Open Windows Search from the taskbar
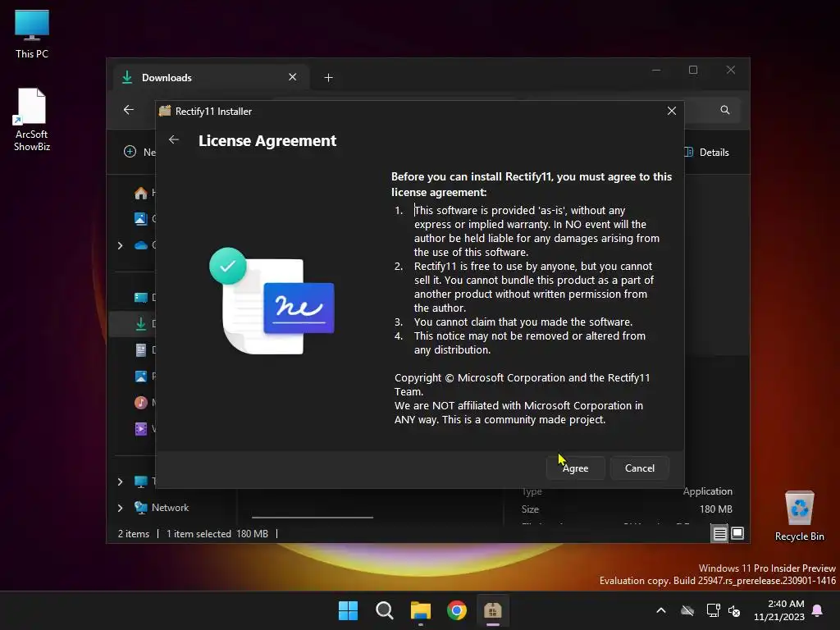Image resolution: width=840 pixels, height=630 pixels. click(385, 610)
